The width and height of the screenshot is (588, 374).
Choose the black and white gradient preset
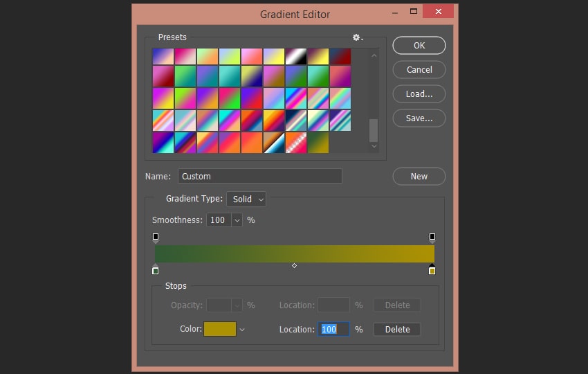click(296, 56)
